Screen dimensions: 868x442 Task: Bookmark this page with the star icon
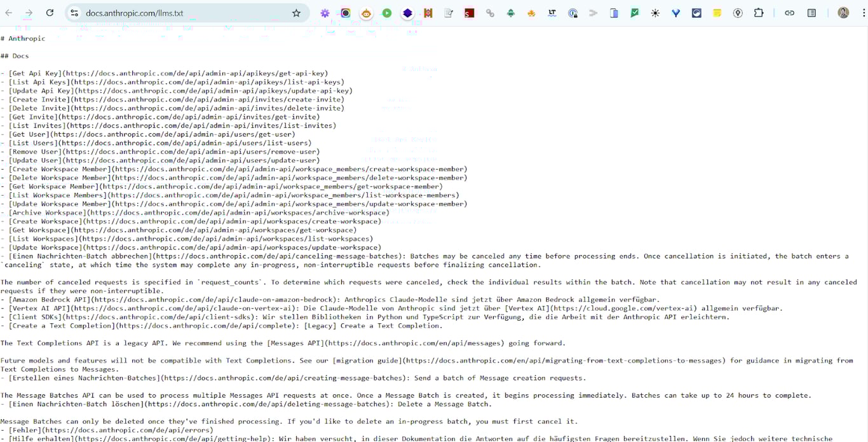click(x=296, y=13)
